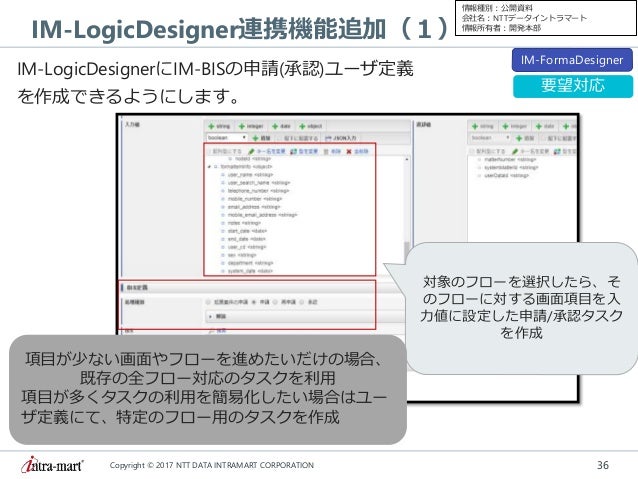This screenshot has height=479, width=638.
Task: Click the search icon below the processing type row
Action: (211, 331)
